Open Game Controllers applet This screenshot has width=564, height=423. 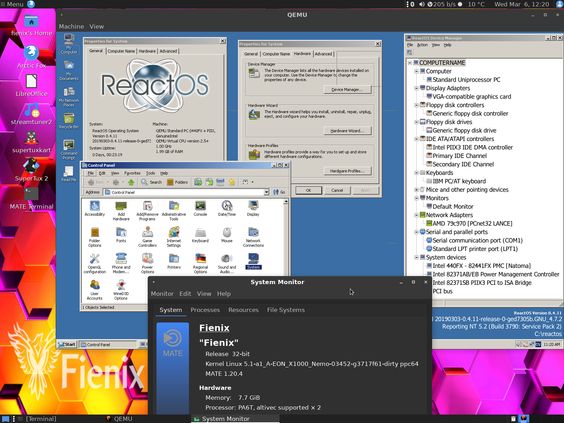pyautogui.click(x=147, y=237)
